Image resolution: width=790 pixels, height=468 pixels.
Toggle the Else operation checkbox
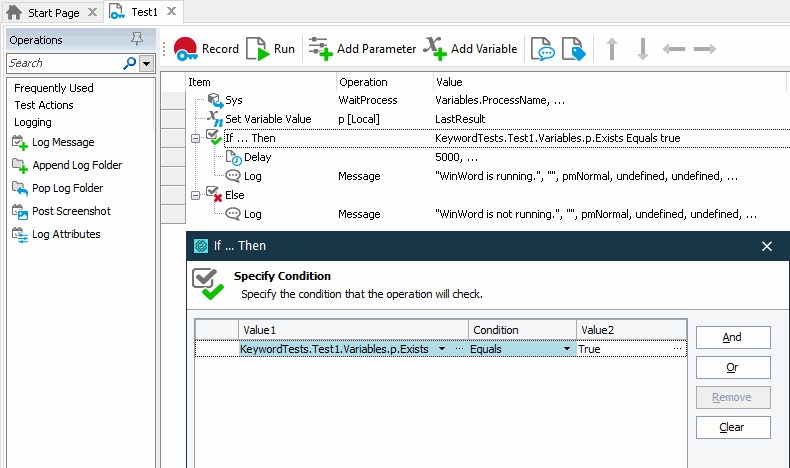(213, 194)
